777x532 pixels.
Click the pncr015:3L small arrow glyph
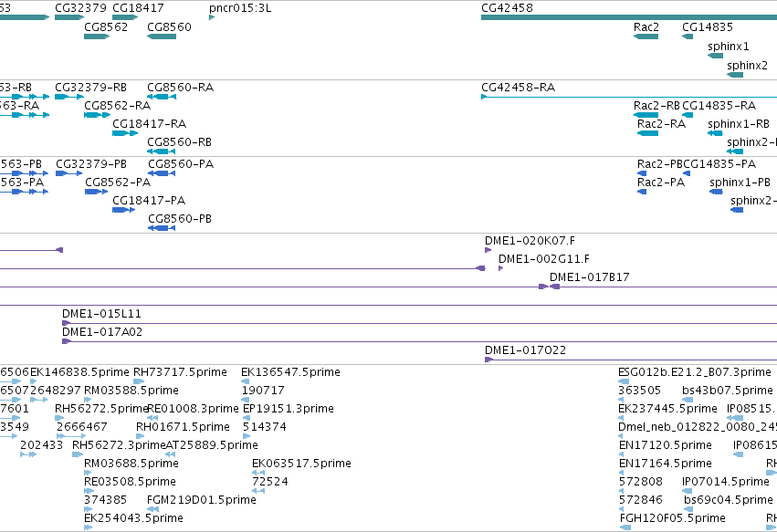[x=212, y=17]
